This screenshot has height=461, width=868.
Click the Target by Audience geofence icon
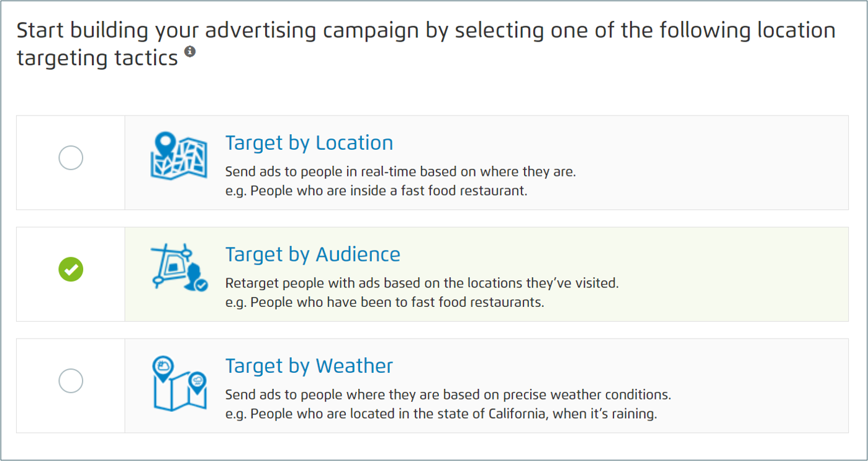179,267
